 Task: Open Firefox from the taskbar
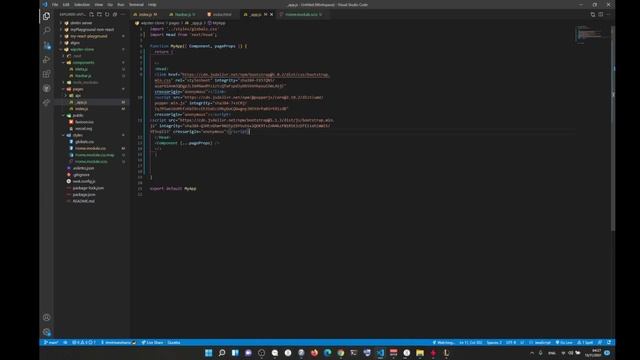[x=314, y=353]
